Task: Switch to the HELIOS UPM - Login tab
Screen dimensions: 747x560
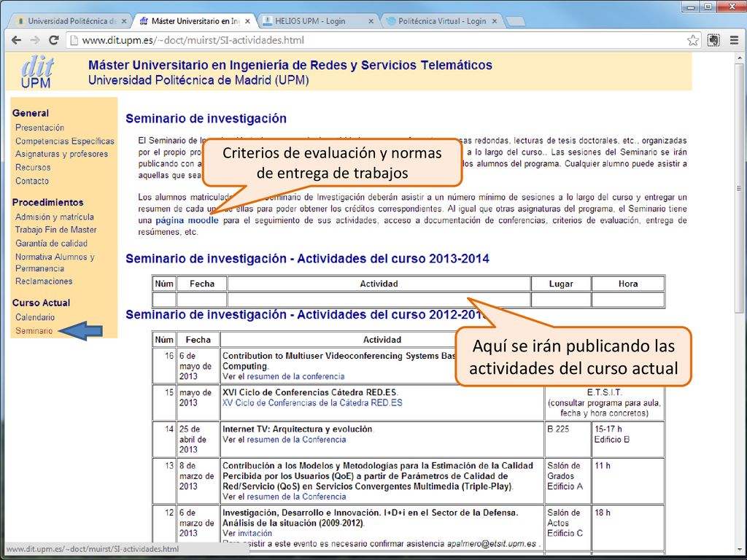Action: [x=318, y=21]
